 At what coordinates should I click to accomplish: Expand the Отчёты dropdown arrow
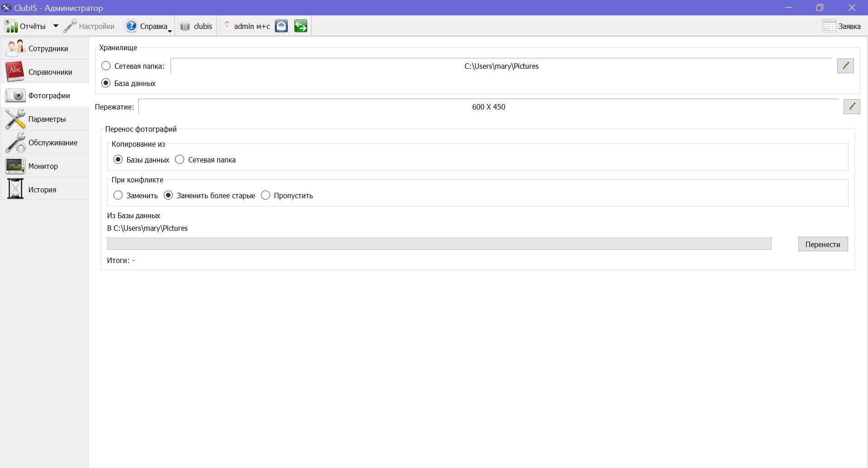(56, 26)
